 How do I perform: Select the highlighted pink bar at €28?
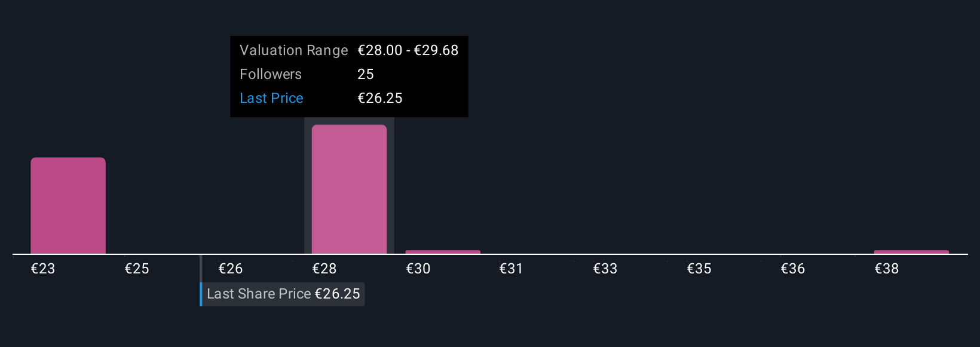[349, 190]
